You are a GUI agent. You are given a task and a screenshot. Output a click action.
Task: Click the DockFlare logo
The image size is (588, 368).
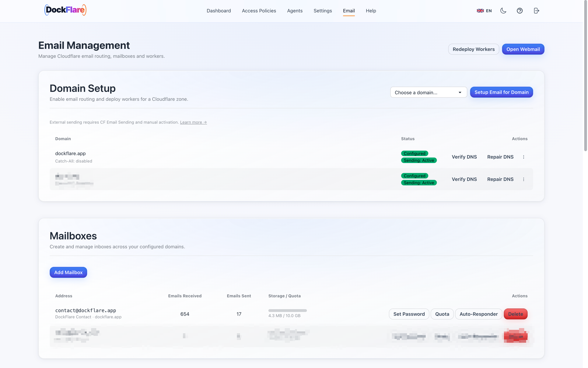65,10
